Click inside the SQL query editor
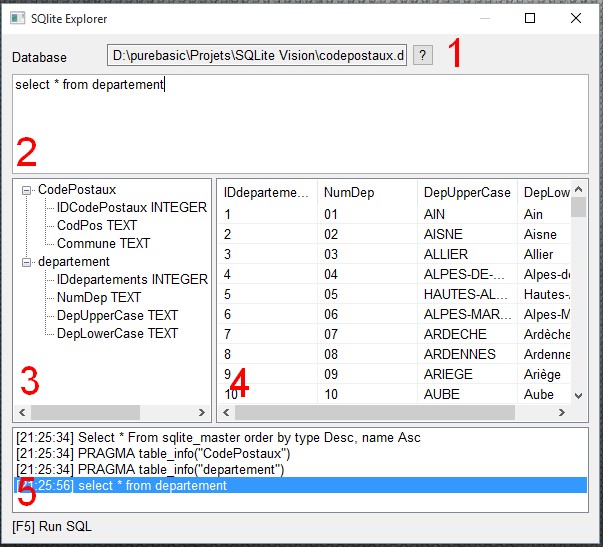Viewport: 603px width, 547px height. [x=300, y=124]
